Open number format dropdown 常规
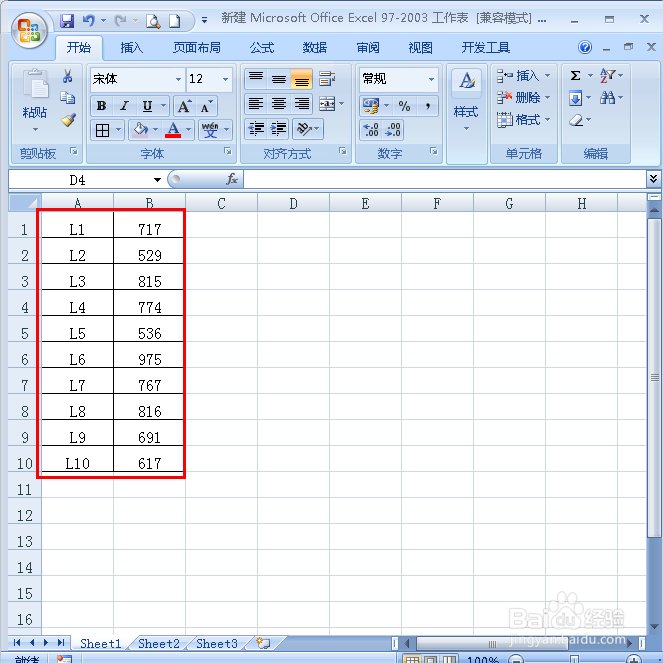 point(431,79)
